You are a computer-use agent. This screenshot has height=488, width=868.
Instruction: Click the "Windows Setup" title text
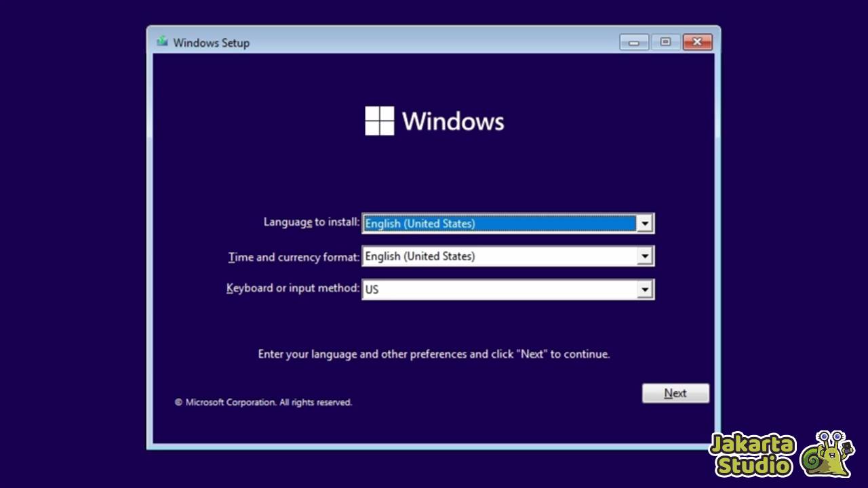[211, 42]
